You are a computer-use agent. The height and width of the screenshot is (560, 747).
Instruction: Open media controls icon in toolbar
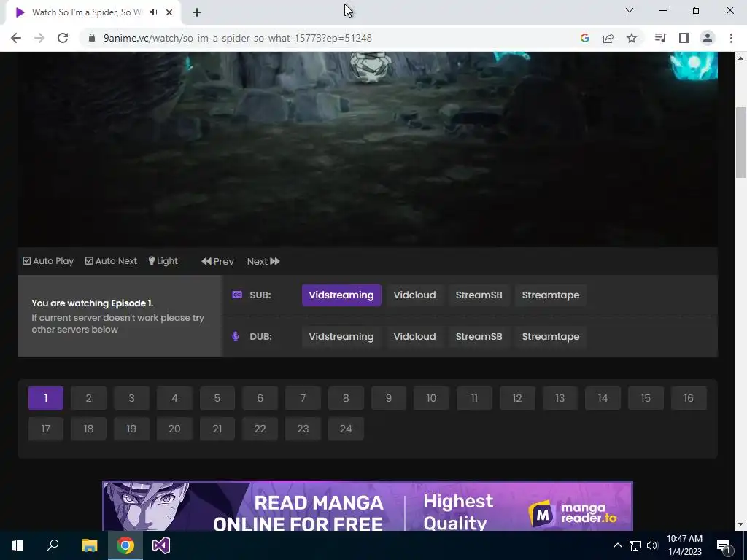660,38
